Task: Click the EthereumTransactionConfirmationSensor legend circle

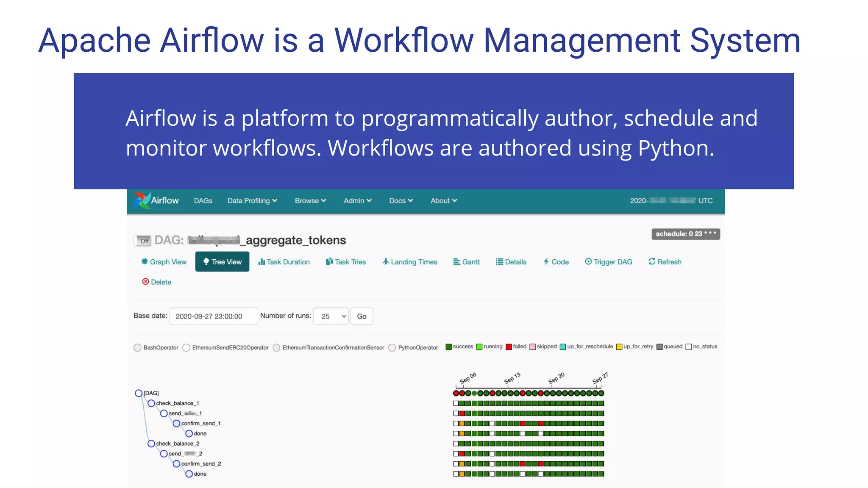Action: point(276,348)
